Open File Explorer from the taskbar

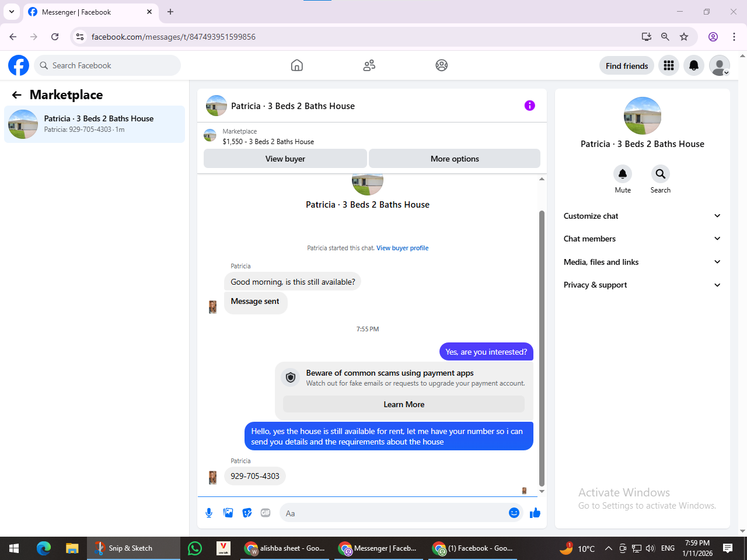(x=72, y=548)
